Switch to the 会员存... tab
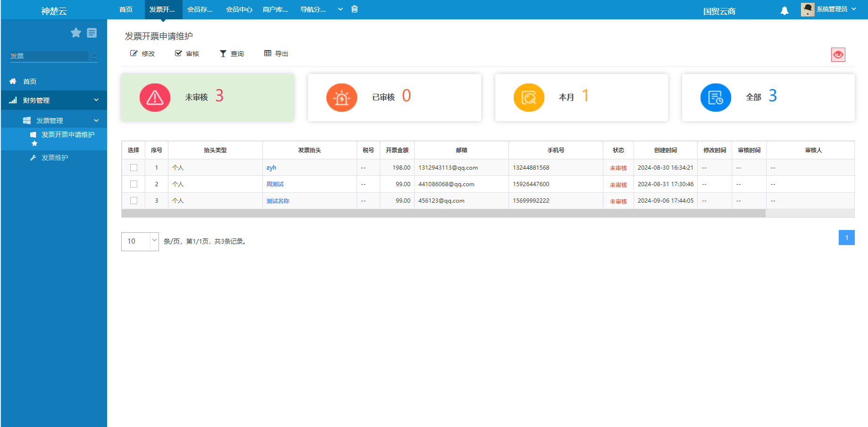 (200, 9)
